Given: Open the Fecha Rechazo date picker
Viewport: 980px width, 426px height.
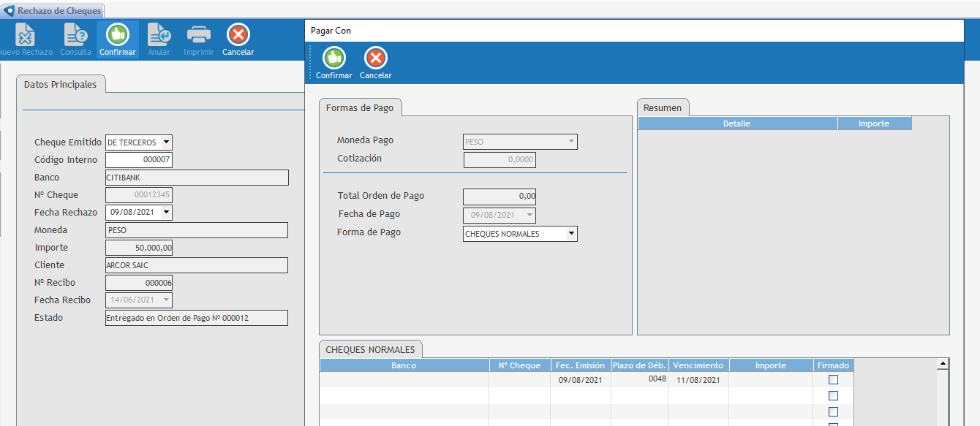Looking at the screenshot, I should coord(166,213).
